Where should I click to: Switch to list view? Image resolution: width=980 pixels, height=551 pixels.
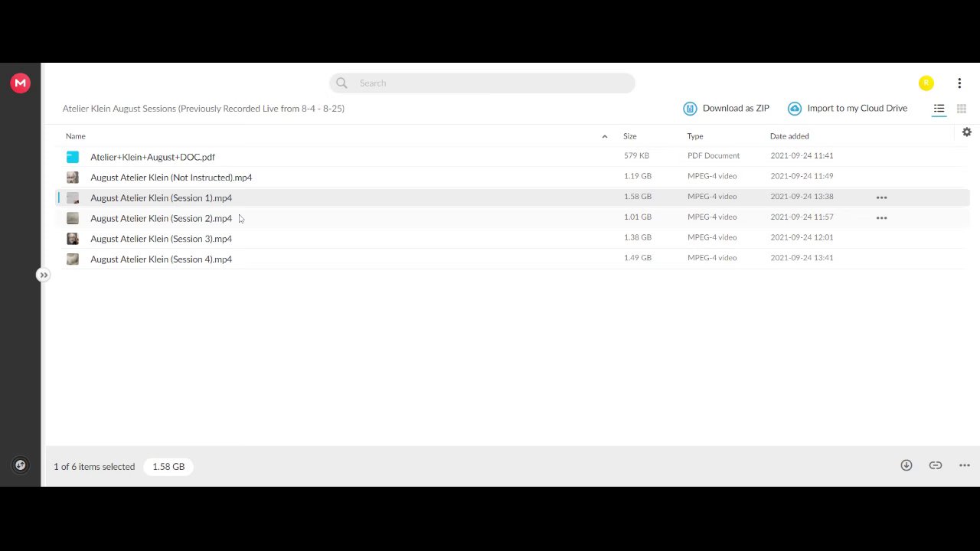[x=939, y=109]
